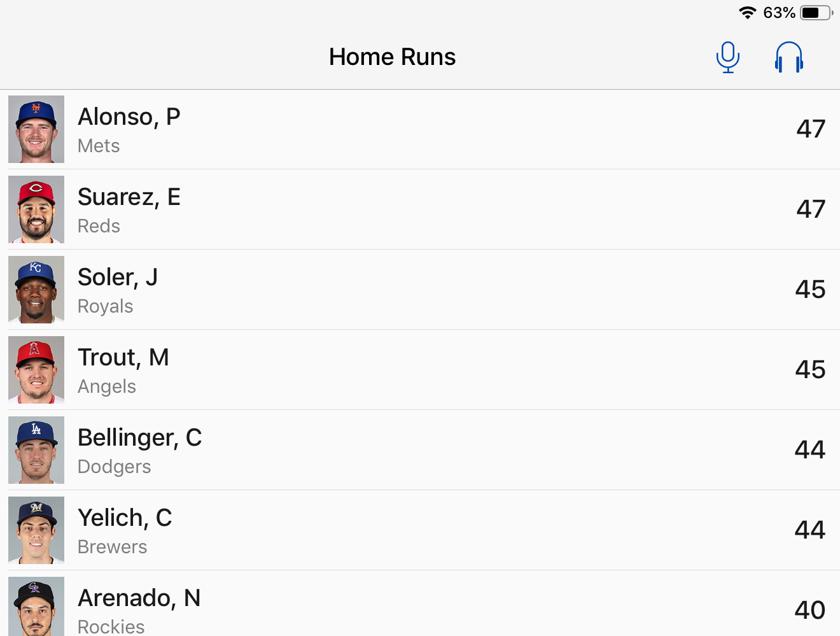Screen dimensions: 840x636
Task: Select the Yelich, C player name
Action: click(x=125, y=518)
